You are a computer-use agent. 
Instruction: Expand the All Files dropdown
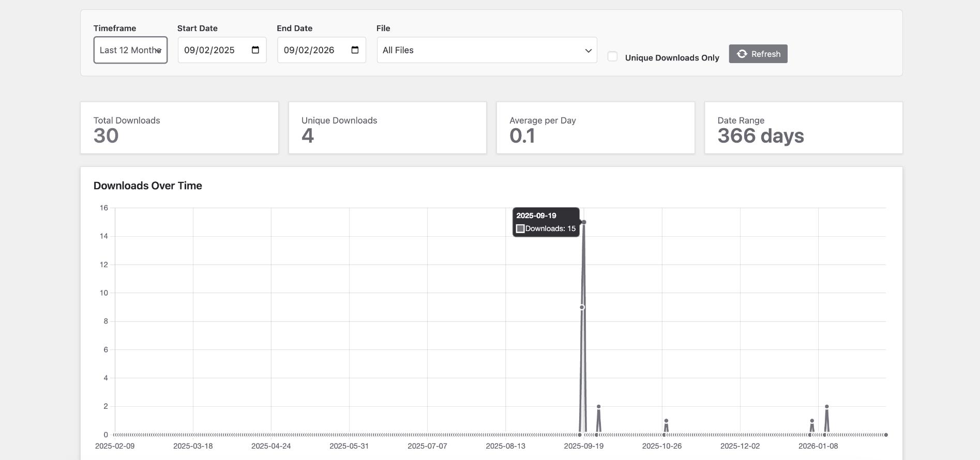(487, 50)
